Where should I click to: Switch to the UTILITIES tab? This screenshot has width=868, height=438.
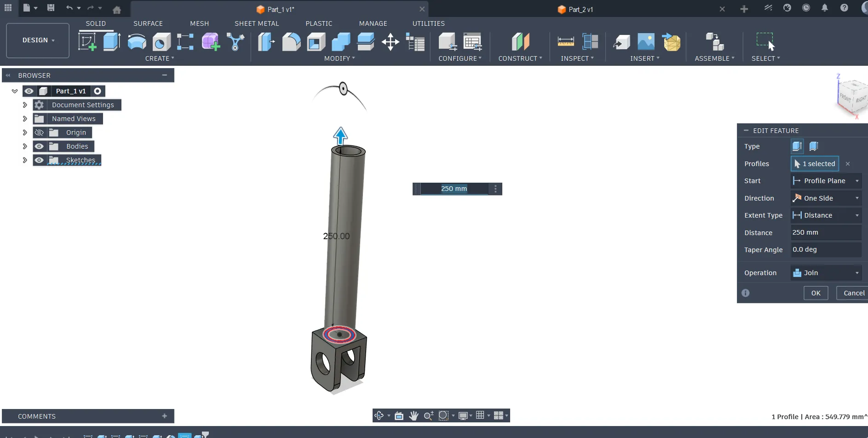click(428, 23)
